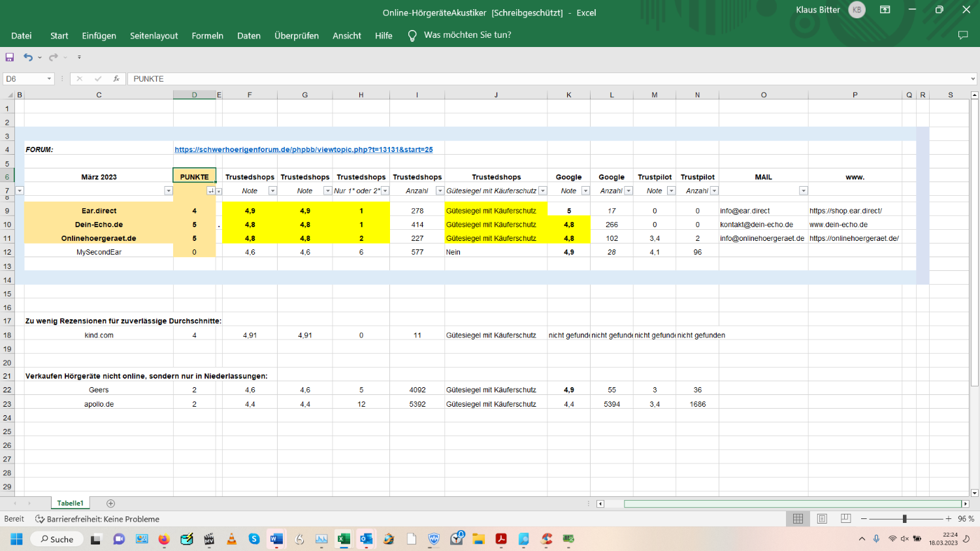Click the Tabelle1 sheet tab
This screenshot has width=980, height=551.
pos(70,503)
